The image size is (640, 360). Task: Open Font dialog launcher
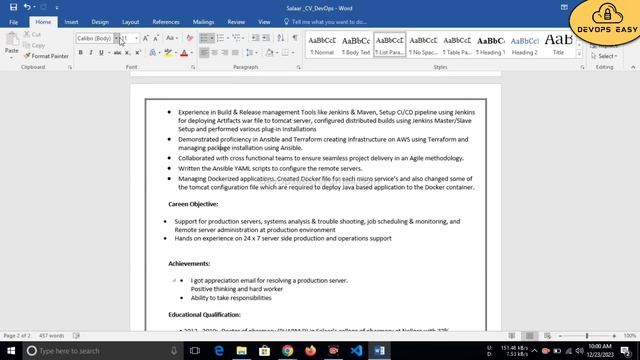click(x=193, y=67)
